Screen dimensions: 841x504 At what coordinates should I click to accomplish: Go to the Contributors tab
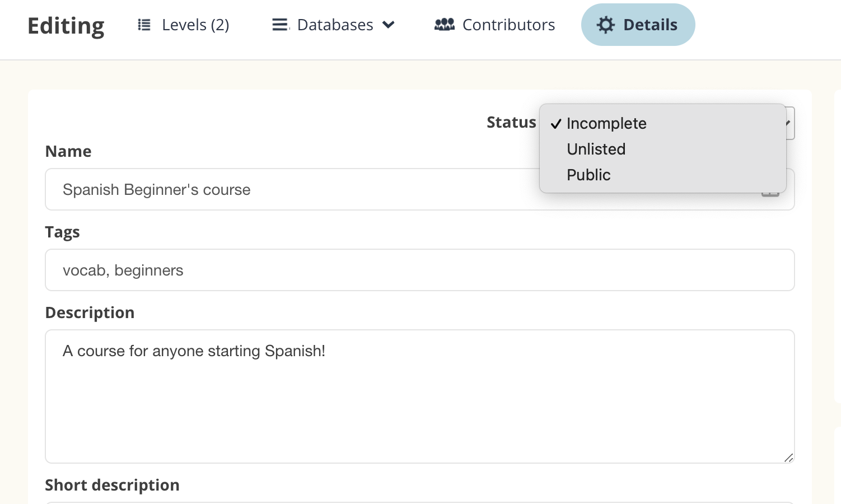[508, 25]
